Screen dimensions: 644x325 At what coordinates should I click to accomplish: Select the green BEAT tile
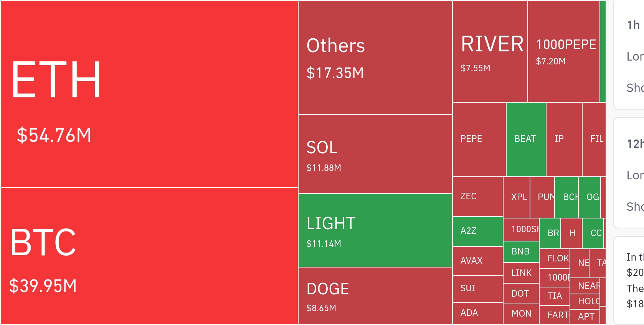coord(526,140)
